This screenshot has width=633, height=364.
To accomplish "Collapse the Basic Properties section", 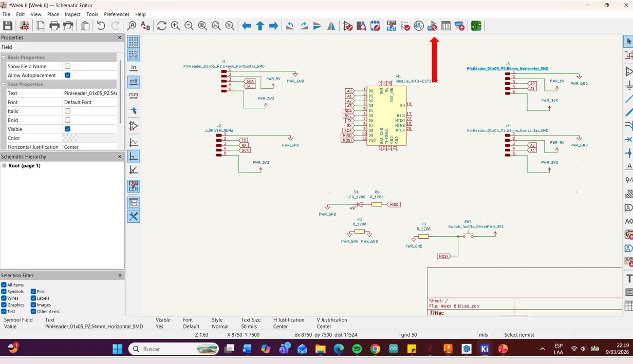I will pyautogui.click(x=3, y=58).
